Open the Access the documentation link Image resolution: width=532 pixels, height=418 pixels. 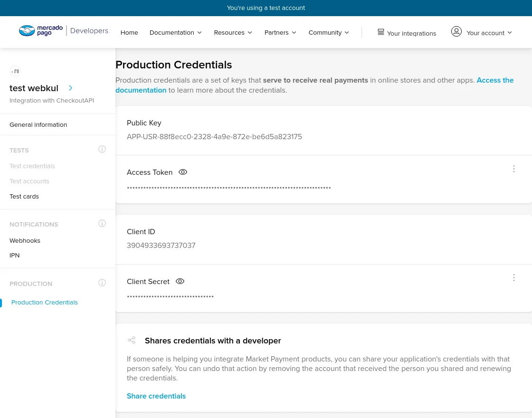click(494, 80)
